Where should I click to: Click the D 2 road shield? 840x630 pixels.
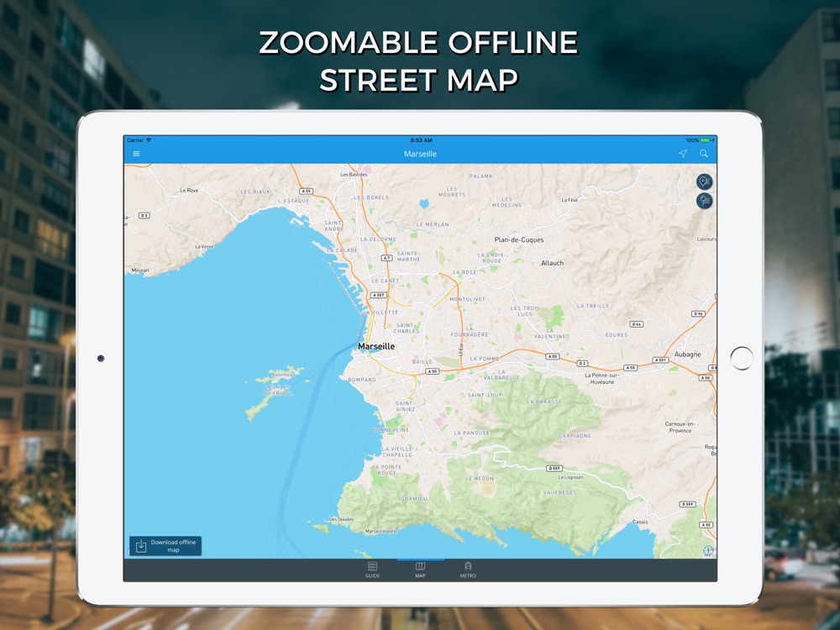(582, 363)
